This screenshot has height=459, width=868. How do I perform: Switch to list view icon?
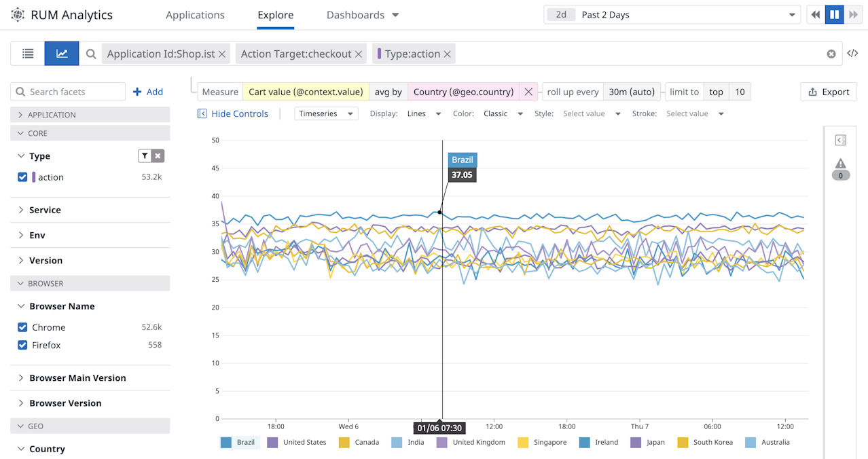28,54
